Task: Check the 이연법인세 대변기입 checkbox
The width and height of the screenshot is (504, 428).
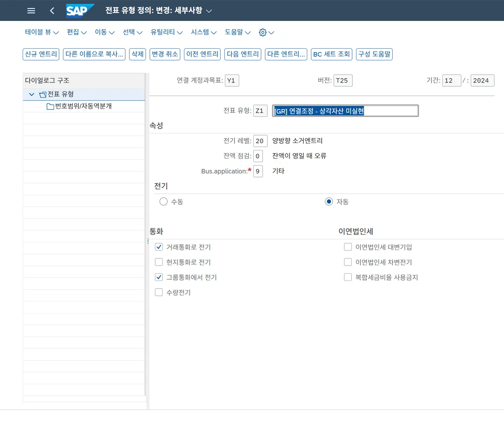Action: (x=348, y=247)
